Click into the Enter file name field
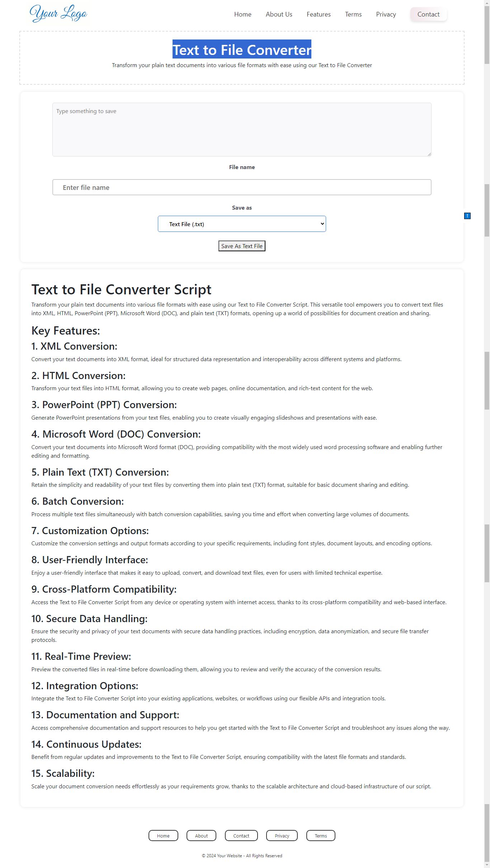The height and width of the screenshot is (868, 490). (242, 187)
